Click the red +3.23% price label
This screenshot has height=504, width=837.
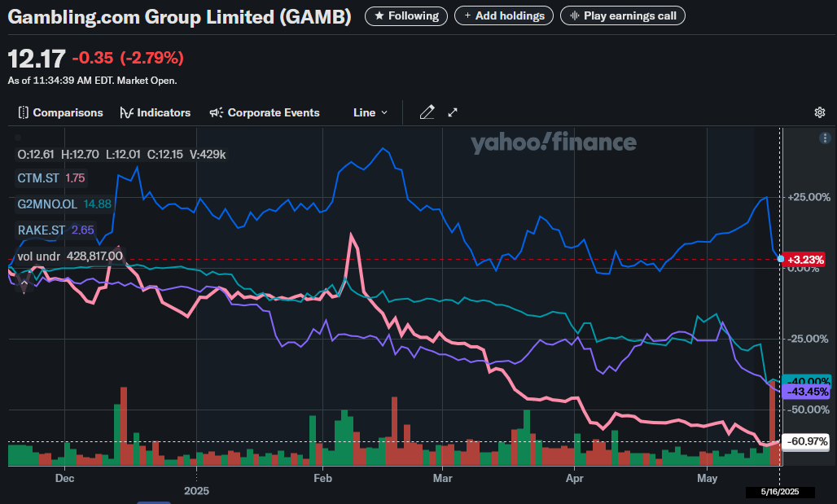pyautogui.click(x=805, y=260)
